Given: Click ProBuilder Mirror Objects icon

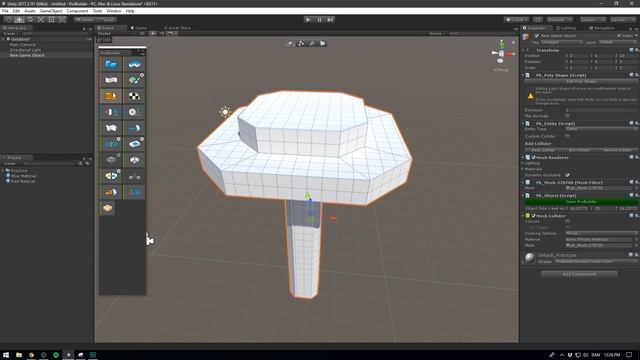Looking at the screenshot, I should point(111,112).
